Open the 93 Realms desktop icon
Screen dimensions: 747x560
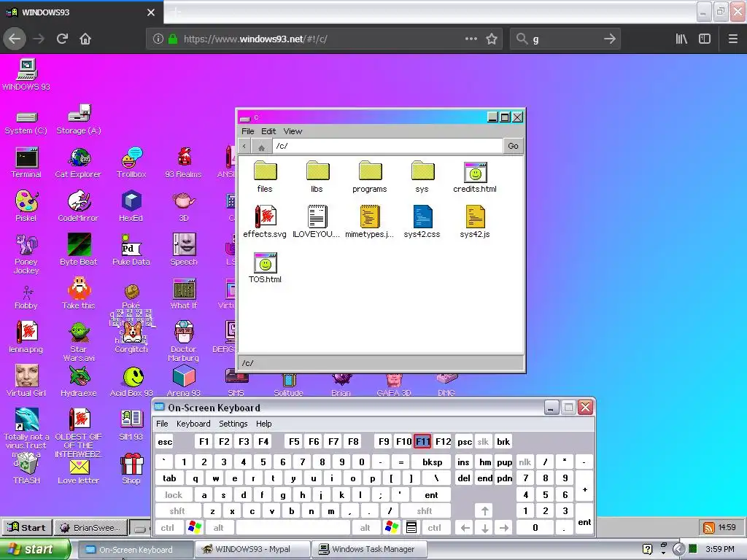(x=183, y=163)
